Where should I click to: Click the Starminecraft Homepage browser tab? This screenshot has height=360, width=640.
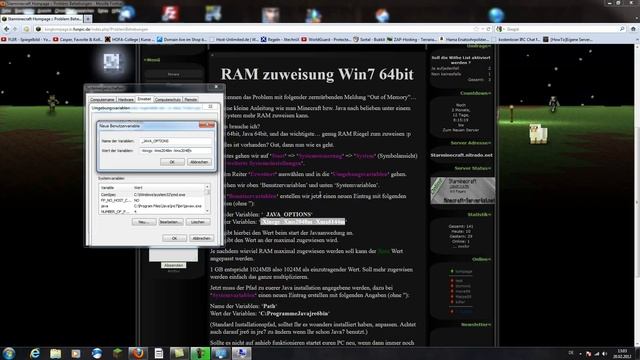42,19
